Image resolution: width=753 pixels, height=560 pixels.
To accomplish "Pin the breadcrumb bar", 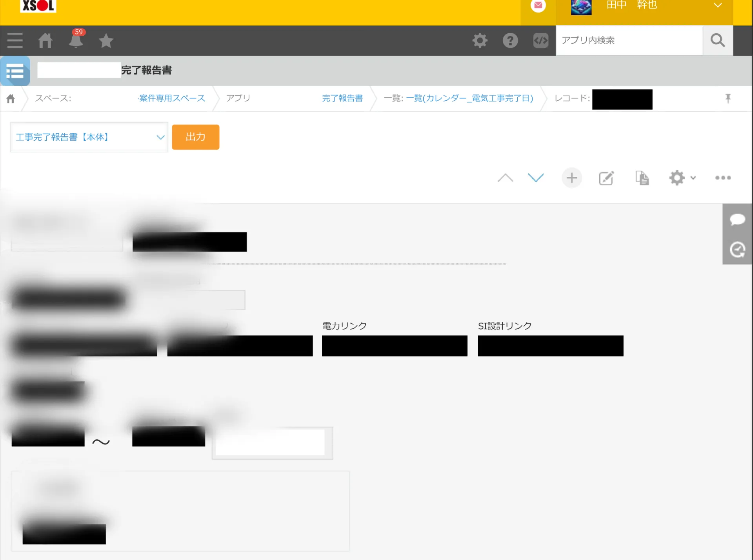I will click(x=728, y=98).
